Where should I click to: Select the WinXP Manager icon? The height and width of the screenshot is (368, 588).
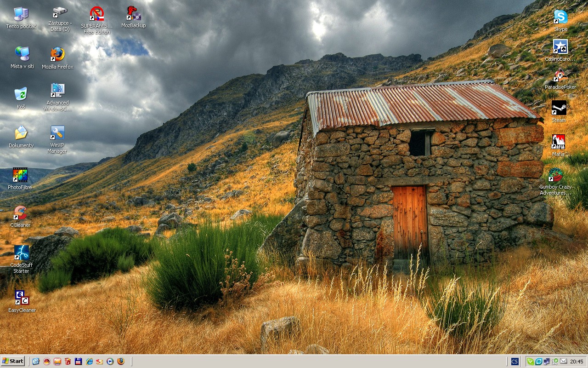click(57, 133)
